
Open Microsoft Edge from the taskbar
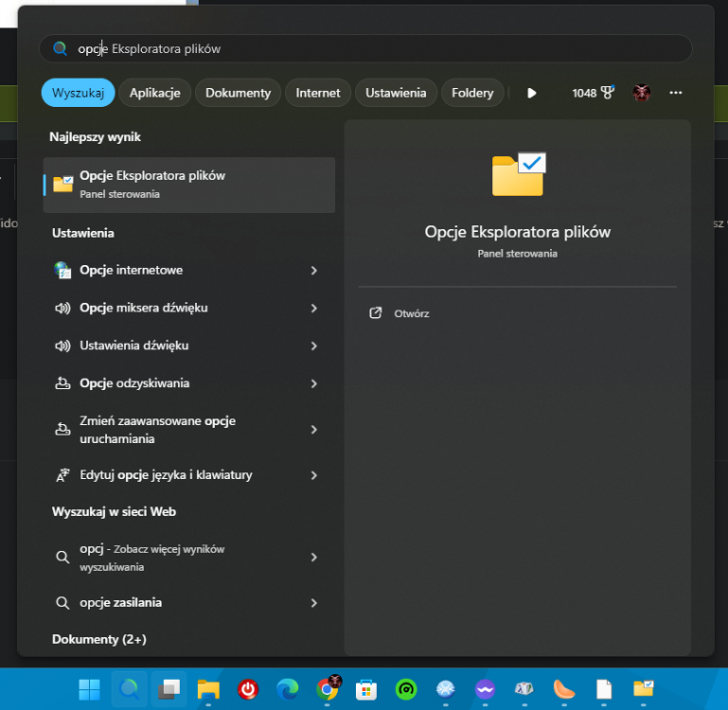click(288, 688)
